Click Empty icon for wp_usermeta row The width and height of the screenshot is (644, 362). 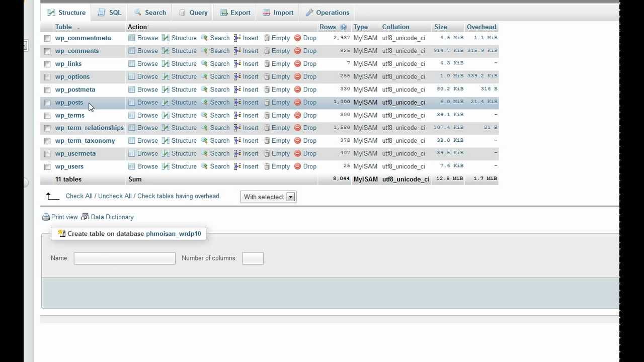(x=267, y=153)
